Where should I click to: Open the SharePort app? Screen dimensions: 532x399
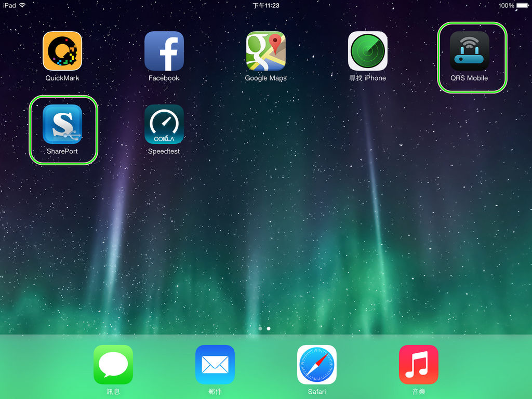point(62,124)
